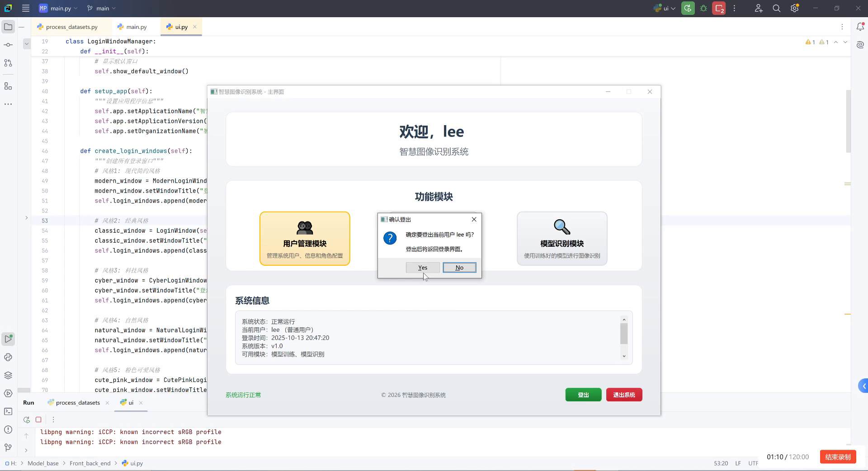868x471 pixels.
Task: Open the Run tool window icon in sidebar
Action: tap(8, 339)
